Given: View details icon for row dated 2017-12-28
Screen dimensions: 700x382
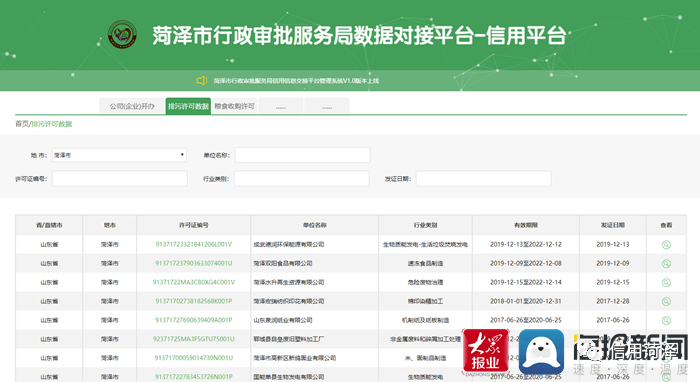Looking at the screenshot, I should click(x=666, y=301).
